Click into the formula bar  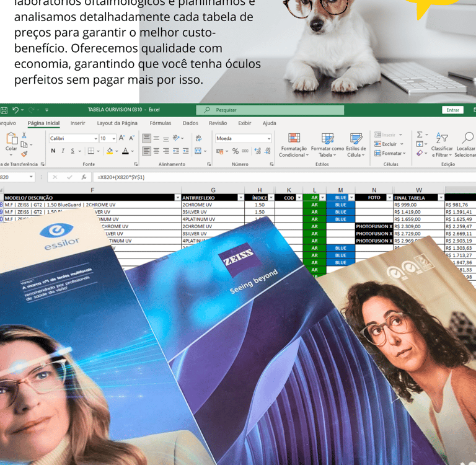coord(284,177)
